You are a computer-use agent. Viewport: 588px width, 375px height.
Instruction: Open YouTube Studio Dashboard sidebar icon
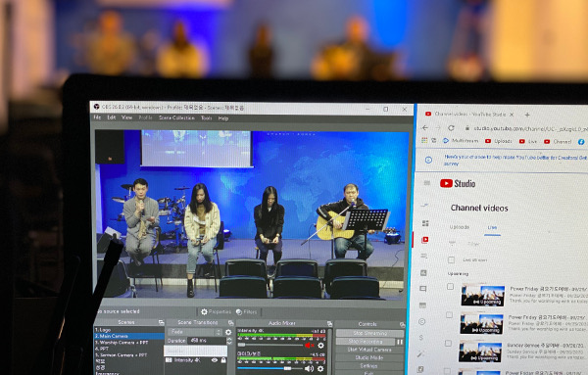click(x=425, y=223)
